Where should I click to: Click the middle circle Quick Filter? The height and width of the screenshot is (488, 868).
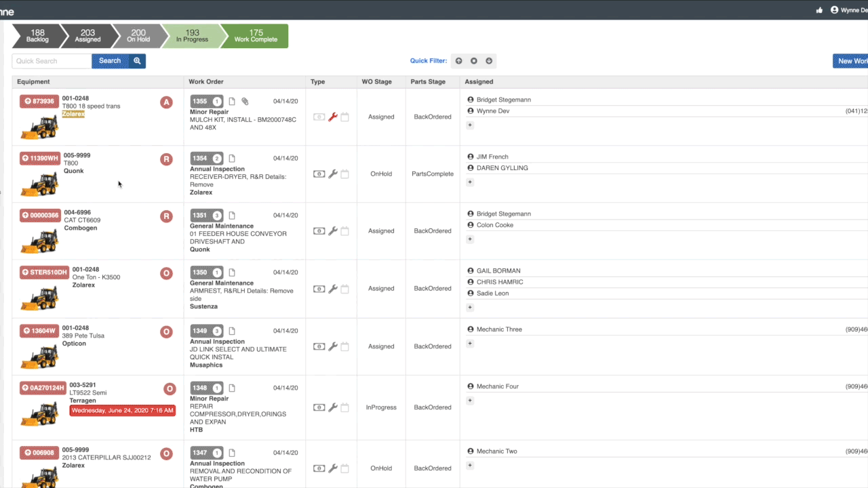tap(473, 60)
